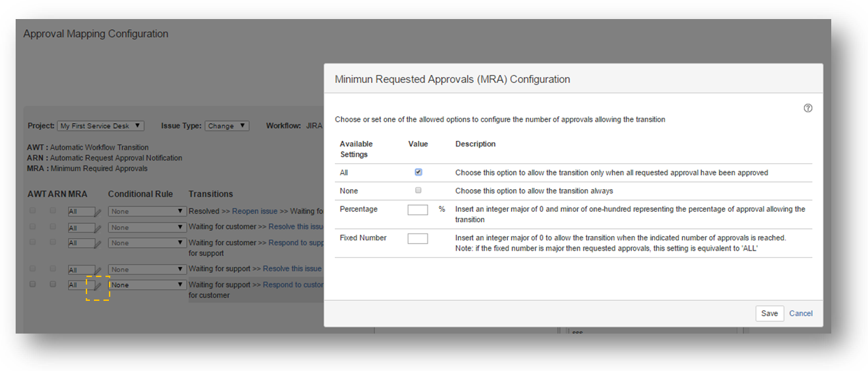Edit MRA for Waiting for support Resolve row
The image size is (868, 371).
[x=98, y=270]
